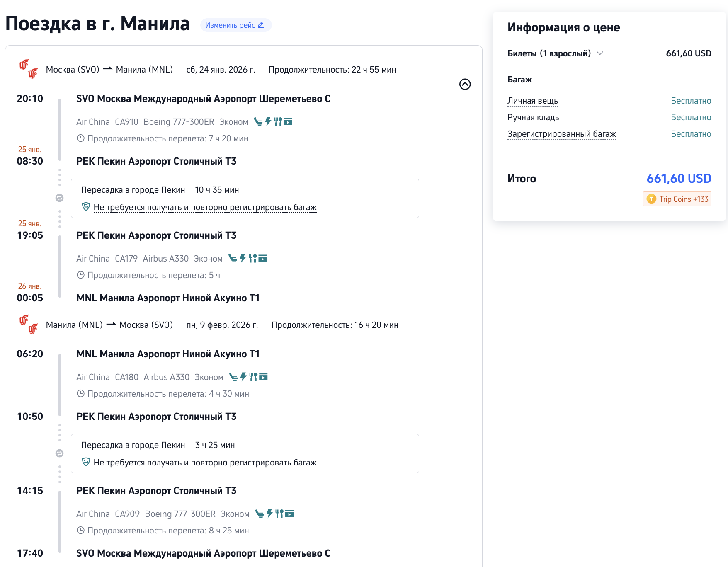Image resolution: width=728 pixels, height=567 pixels.
Task: Click the power outlet icon for CA910
Action: [268, 121]
